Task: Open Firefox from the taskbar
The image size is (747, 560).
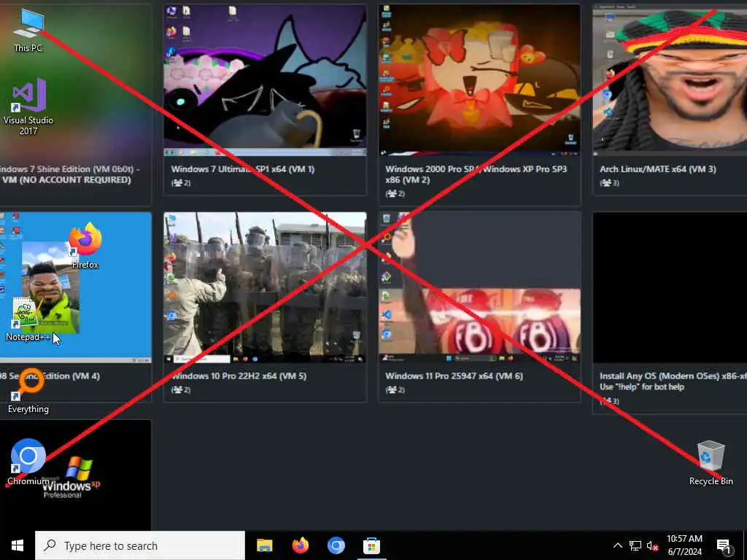Action: point(300,545)
